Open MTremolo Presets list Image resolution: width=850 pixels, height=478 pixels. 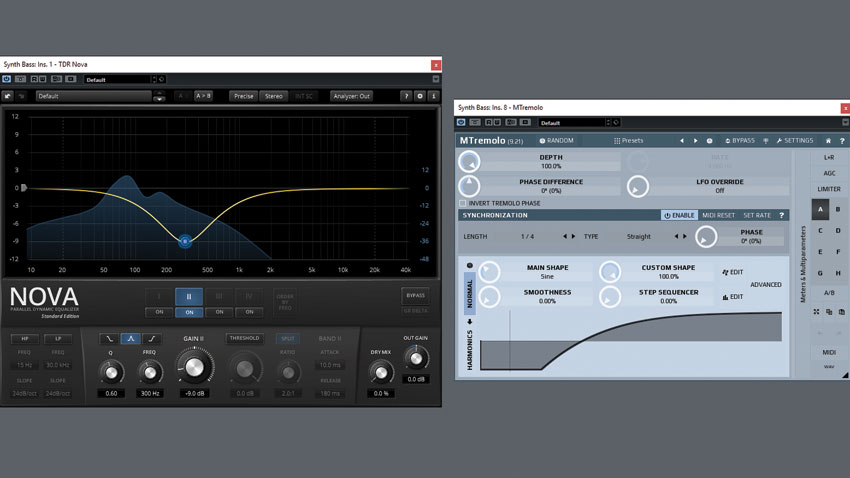click(628, 140)
